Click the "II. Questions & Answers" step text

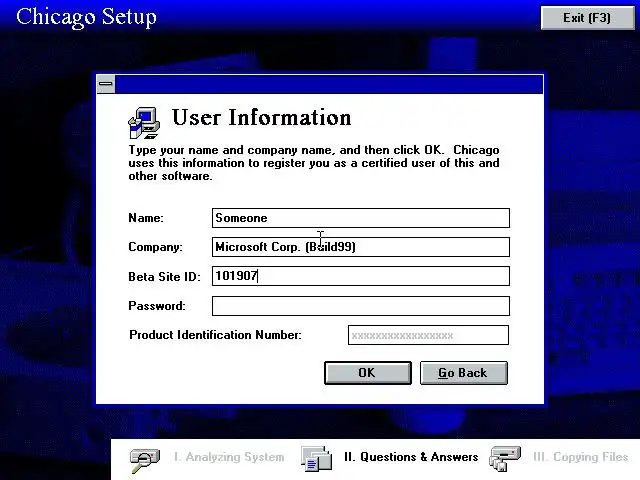(411, 457)
